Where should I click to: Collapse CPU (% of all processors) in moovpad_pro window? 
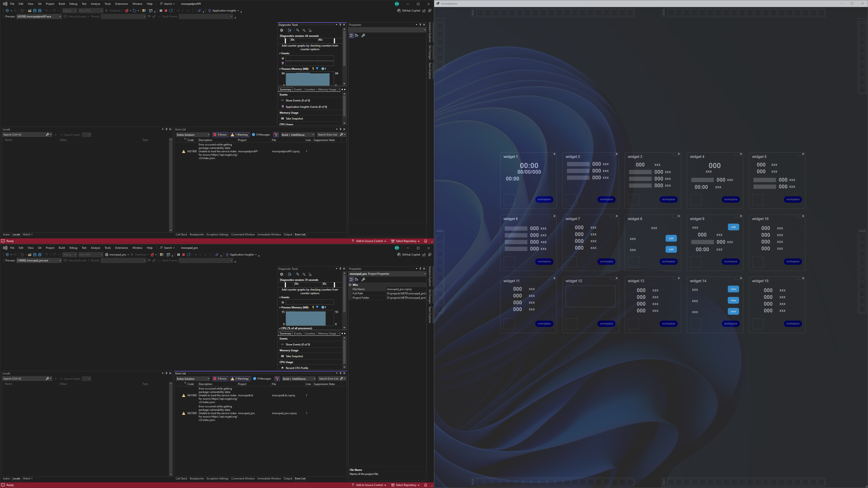pos(280,328)
